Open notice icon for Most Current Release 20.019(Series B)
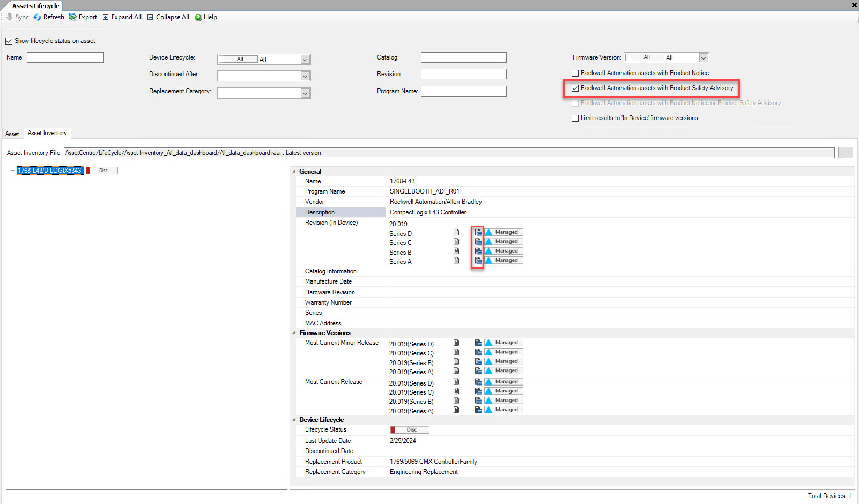 tap(456, 401)
